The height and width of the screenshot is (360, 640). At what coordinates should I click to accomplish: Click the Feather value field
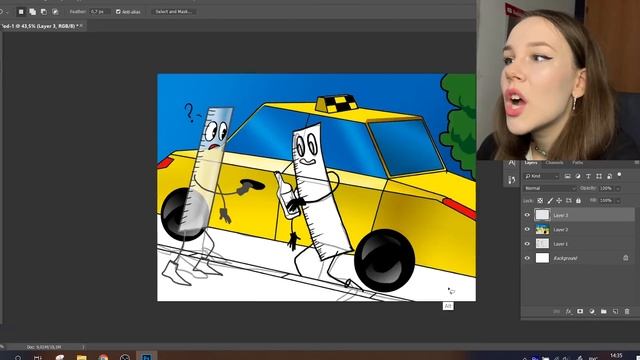100,12
